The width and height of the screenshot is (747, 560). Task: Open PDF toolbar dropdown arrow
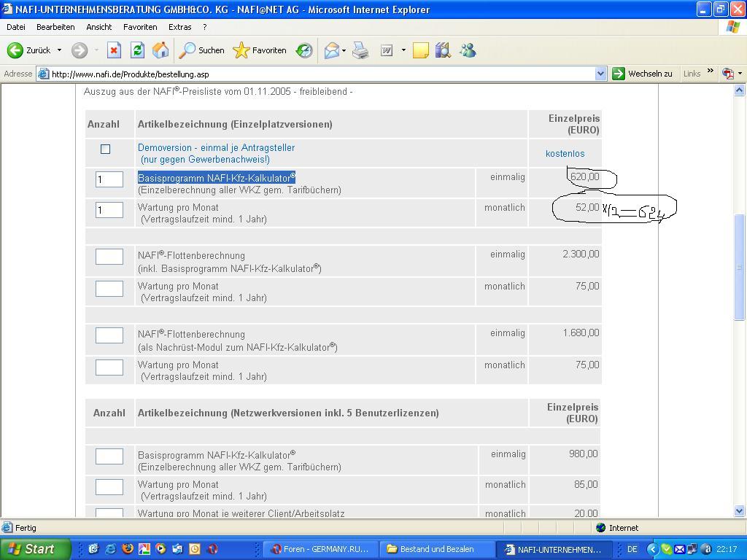(740, 74)
